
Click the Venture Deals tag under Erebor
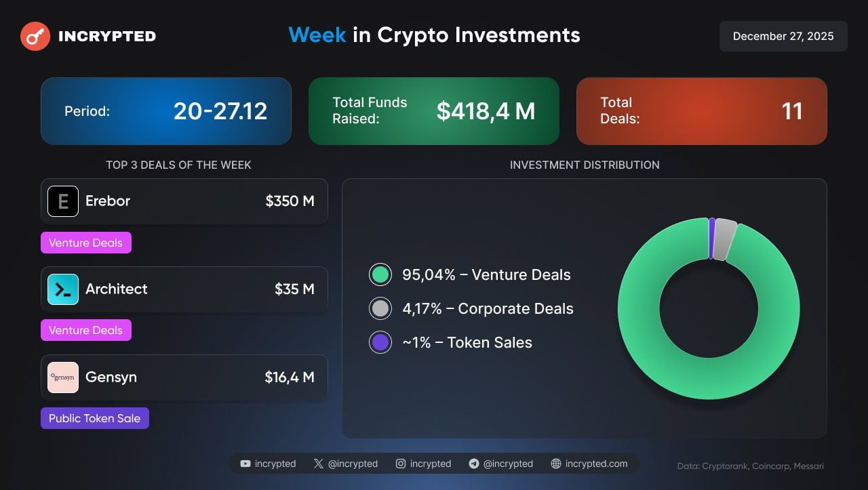tap(86, 243)
